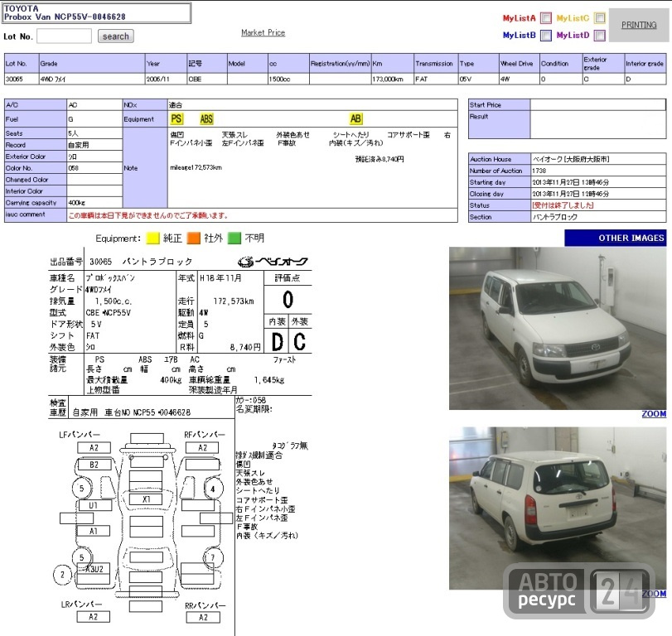
Task: Tick the MyListA checkbox
Action: click(x=545, y=18)
